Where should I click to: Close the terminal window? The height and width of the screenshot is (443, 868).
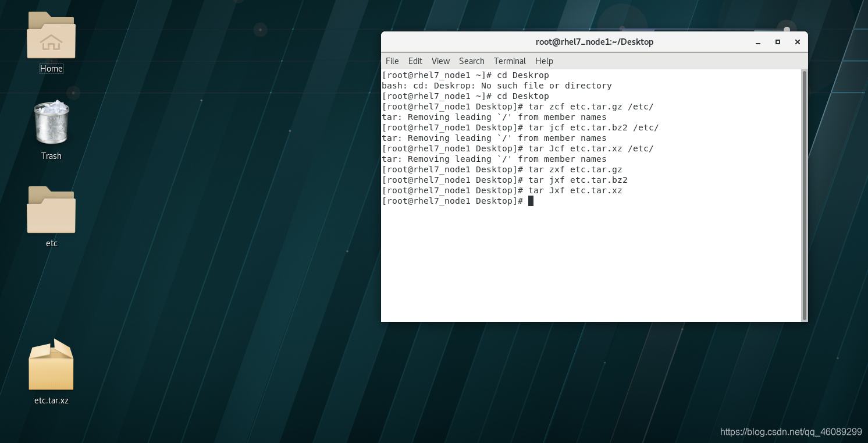coord(798,42)
